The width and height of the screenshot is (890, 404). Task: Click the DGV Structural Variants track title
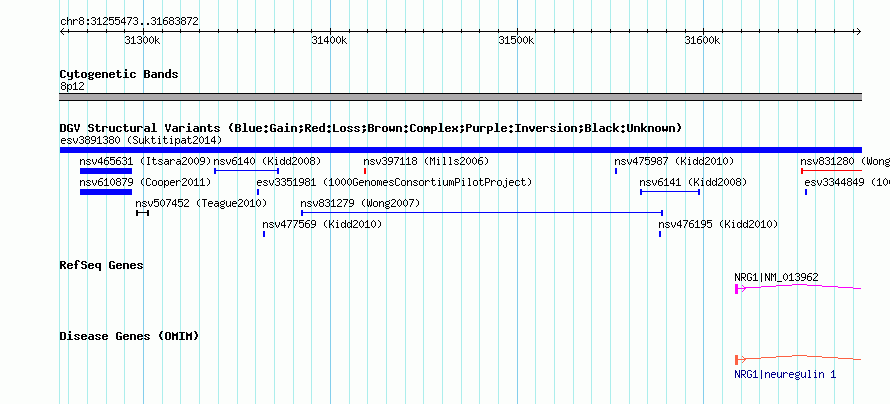(370, 128)
